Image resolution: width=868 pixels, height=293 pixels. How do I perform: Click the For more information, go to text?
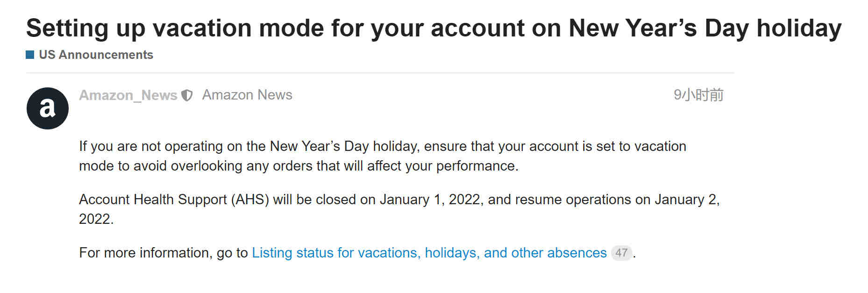point(164,253)
